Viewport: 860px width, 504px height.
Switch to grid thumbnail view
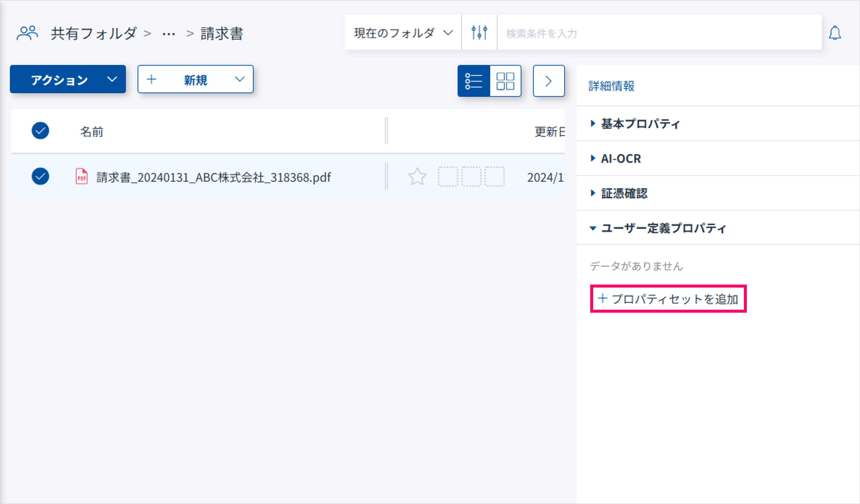505,81
